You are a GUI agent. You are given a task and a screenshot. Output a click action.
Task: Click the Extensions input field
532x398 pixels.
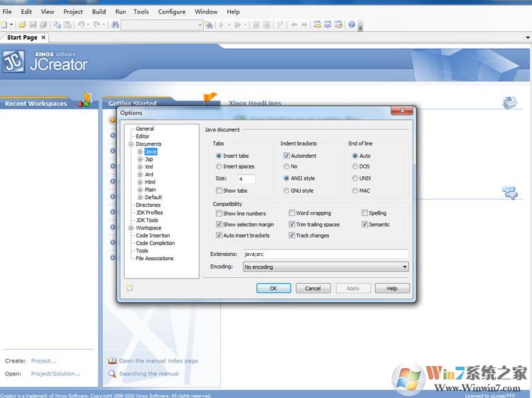coord(325,254)
